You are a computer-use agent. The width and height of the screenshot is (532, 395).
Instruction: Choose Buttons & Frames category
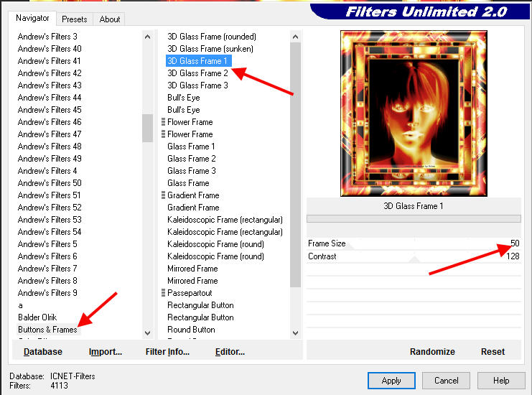pos(47,330)
